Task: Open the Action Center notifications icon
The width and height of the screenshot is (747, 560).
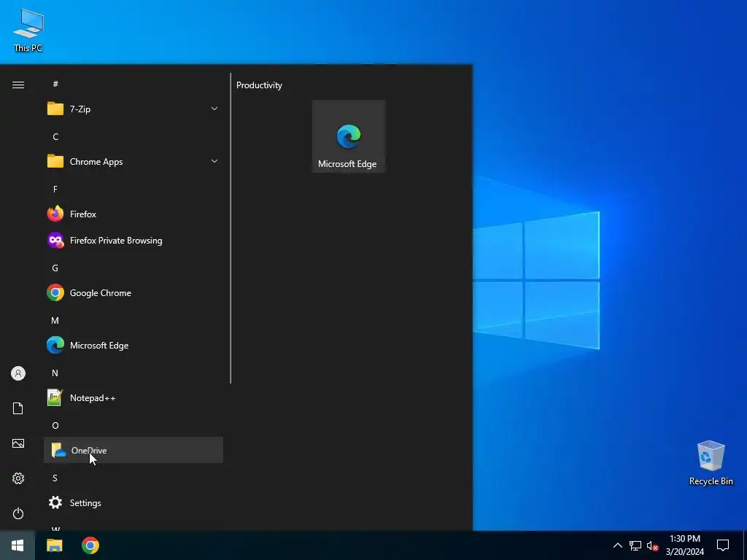Action: click(x=723, y=545)
